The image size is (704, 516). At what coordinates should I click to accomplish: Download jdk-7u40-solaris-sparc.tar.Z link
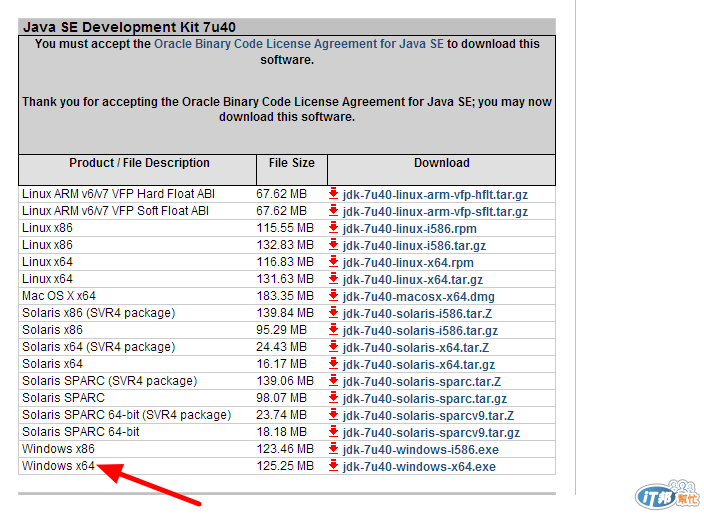(x=422, y=382)
